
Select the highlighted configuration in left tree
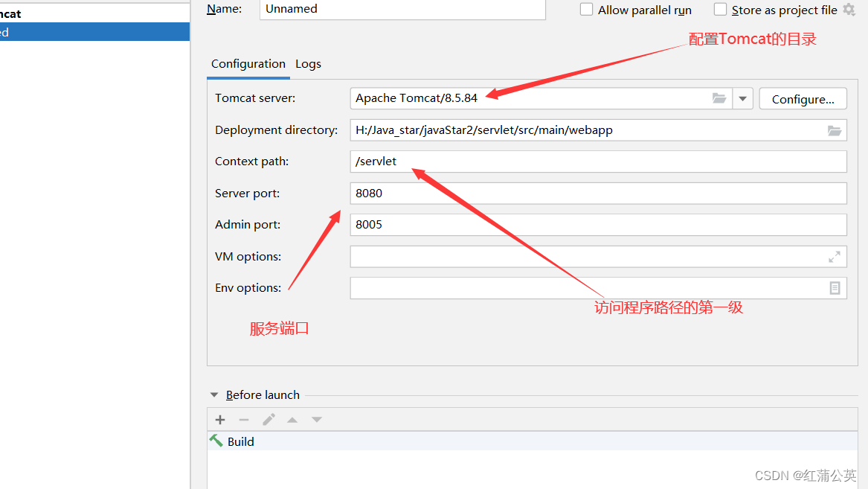click(x=94, y=31)
